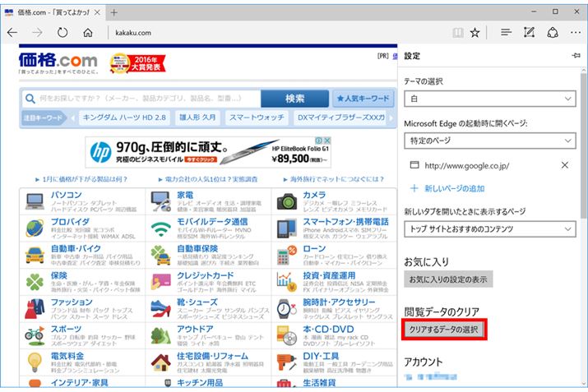Screen dimensions: 588x392
Task: Click the forward navigation arrow
Action: pyautogui.click(x=37, y=33)
